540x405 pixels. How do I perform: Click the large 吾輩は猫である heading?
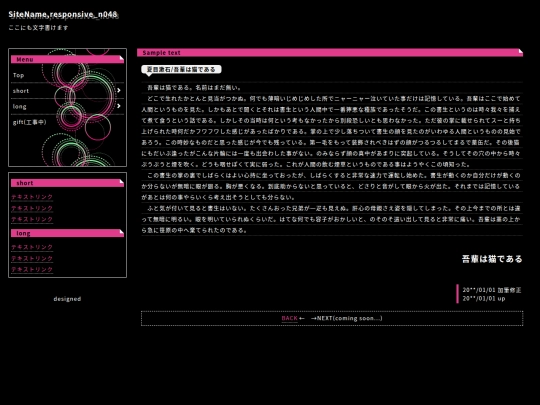click(492, 259)
